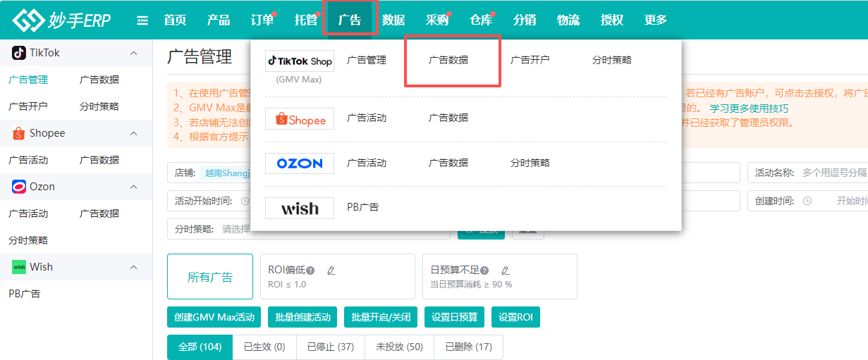Open the 产品 top menu
Screen dimensions: 868x360
point(219,20)
